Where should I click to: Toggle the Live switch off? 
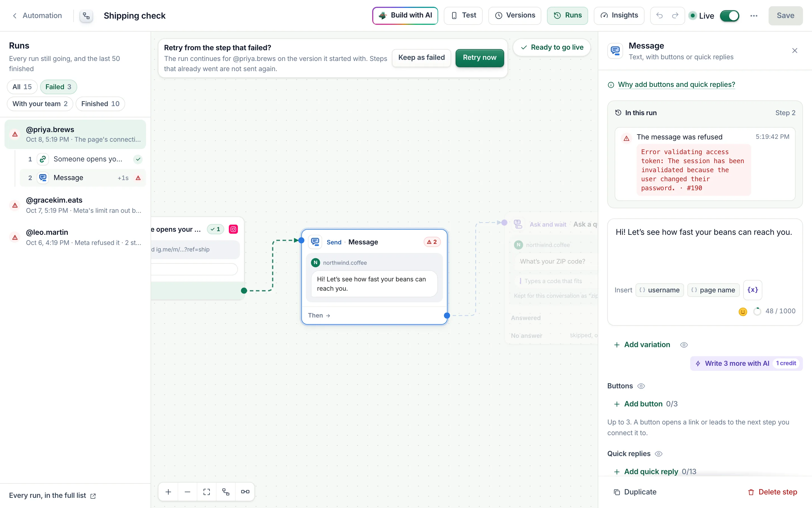(729, 16)
